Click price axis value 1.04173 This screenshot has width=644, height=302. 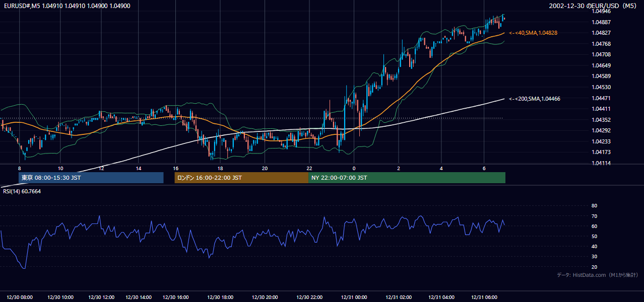pos(601,152)
